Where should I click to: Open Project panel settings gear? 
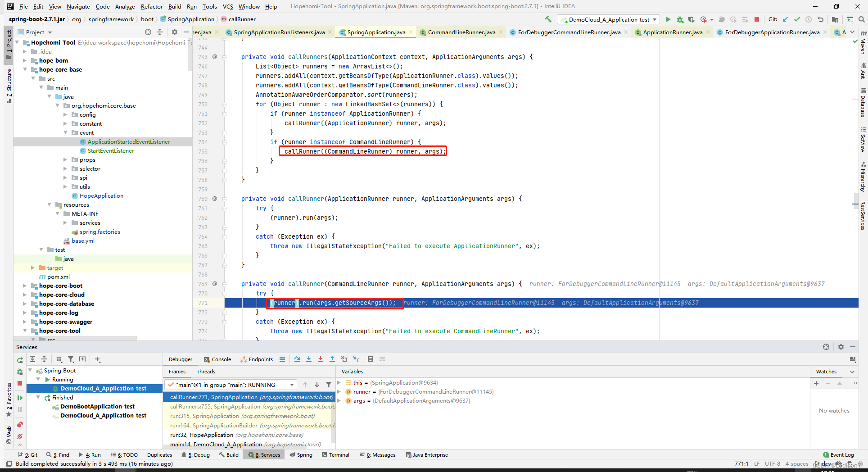(175, 32)
